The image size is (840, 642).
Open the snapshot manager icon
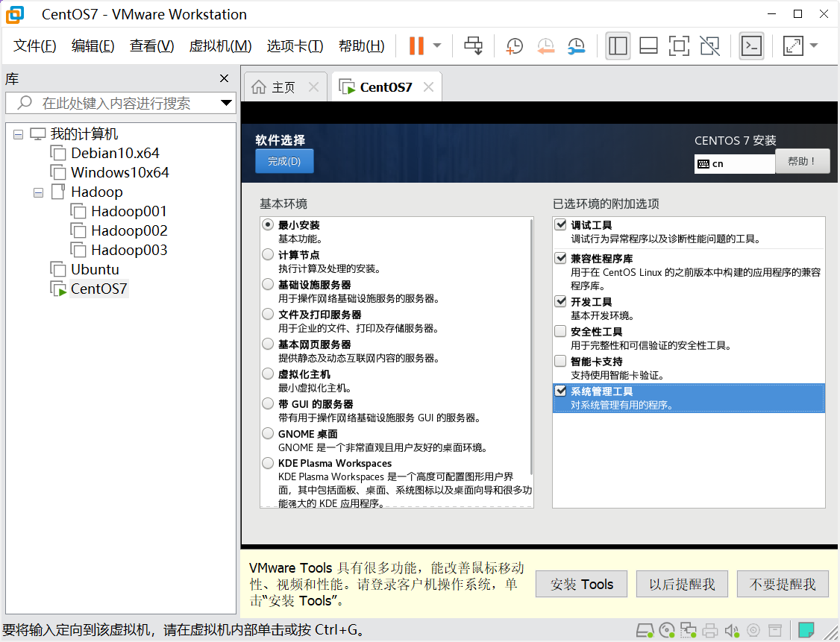(x=577, y=46)
